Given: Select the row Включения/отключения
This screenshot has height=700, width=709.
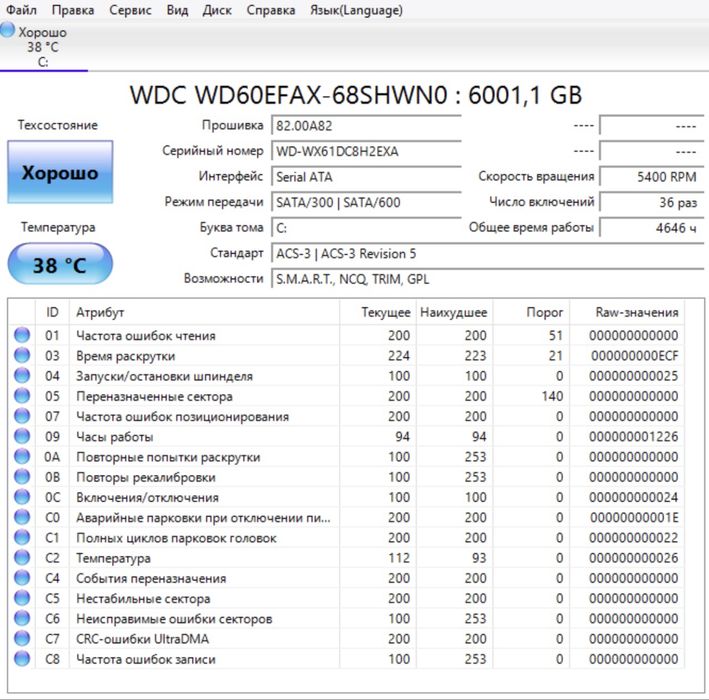Looking at the screenshot, I should click(x=346, y=497).
